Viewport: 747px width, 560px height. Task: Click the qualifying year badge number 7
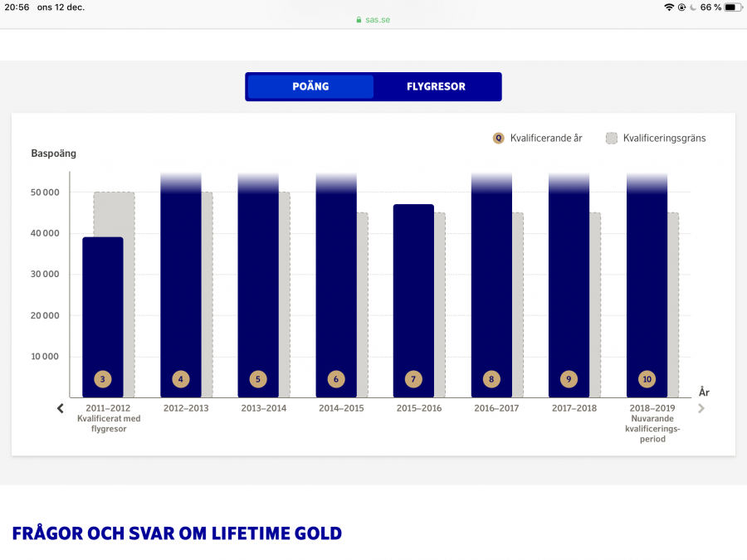pyautogui.click(x=413, y=379)
